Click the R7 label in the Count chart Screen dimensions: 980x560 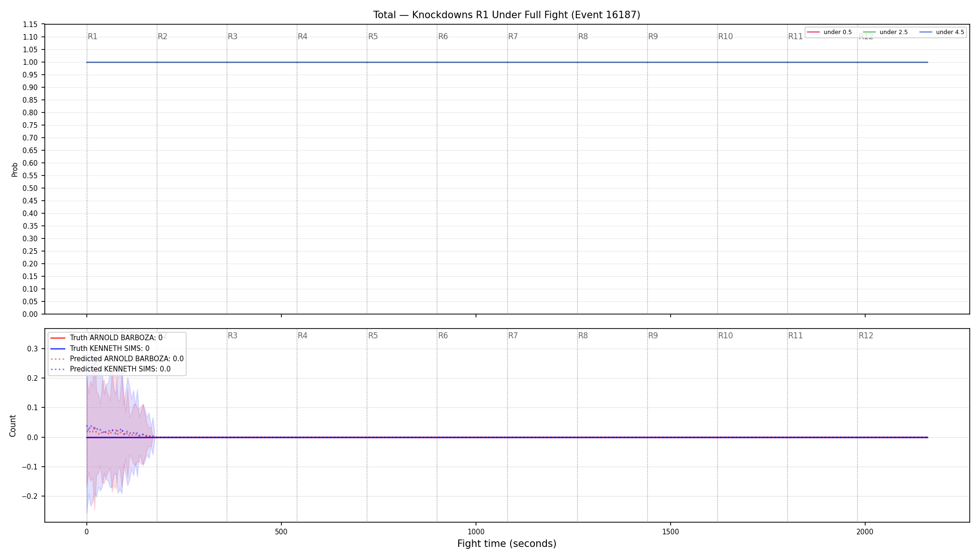[x=513, y=336]
